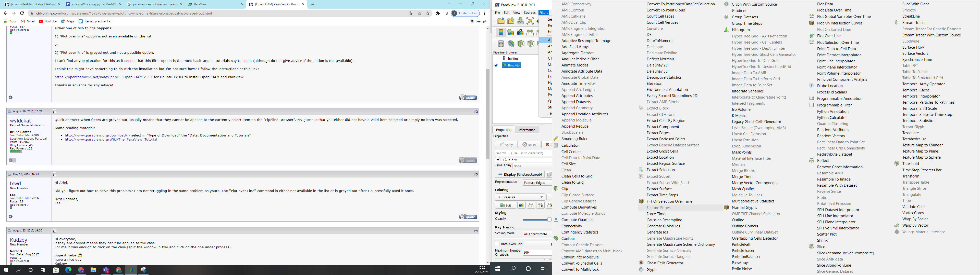
Task: Click Quote button on wyldckat's post
Action: (468, 160)
